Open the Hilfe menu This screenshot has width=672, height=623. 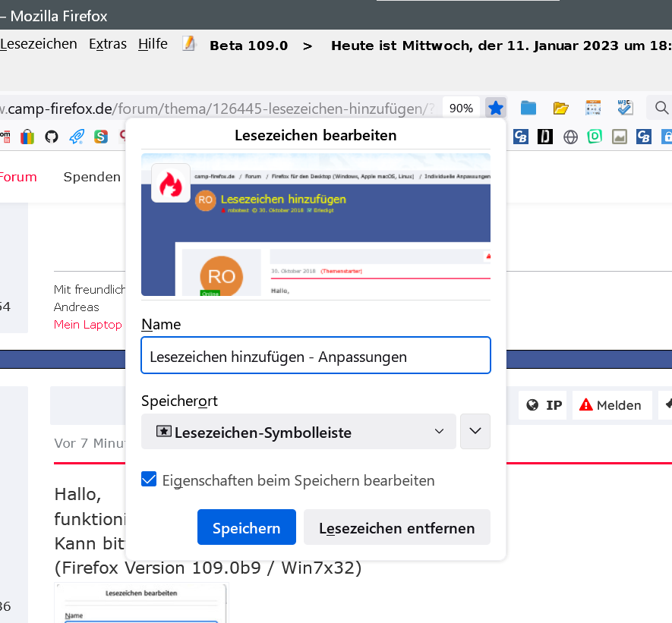coord(153,44)
